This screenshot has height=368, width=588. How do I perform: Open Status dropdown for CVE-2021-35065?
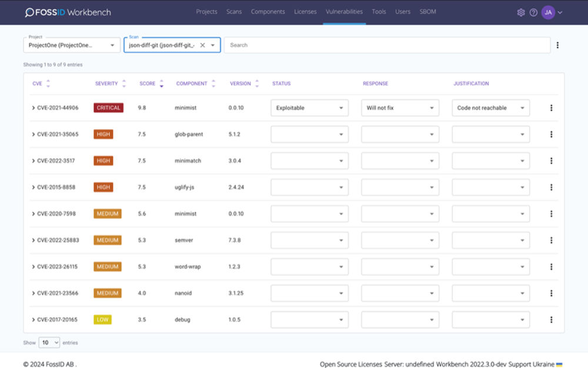tap(309, 134)
